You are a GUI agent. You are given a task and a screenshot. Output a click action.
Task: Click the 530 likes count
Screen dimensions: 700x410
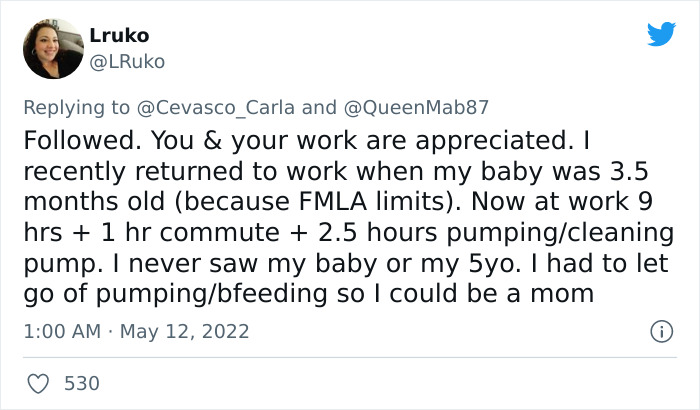(x=80, y=382)
